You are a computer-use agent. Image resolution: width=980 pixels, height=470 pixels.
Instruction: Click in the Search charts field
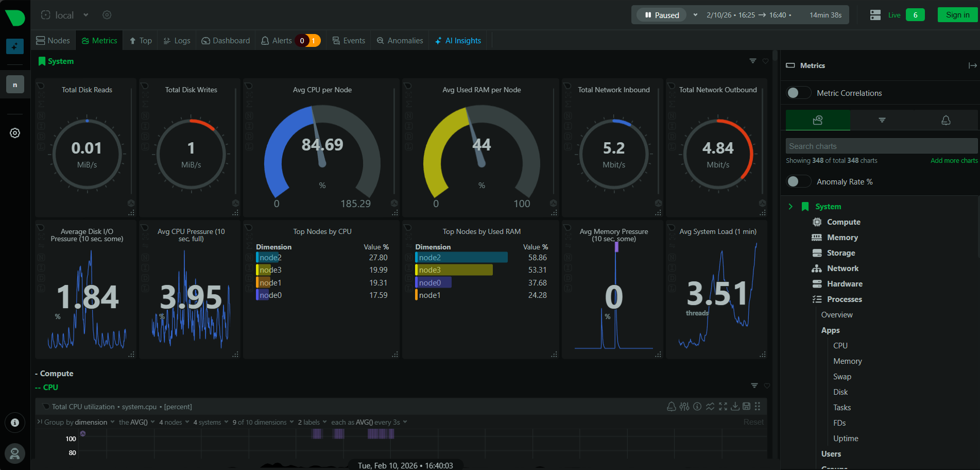click(x=881, y=146)
